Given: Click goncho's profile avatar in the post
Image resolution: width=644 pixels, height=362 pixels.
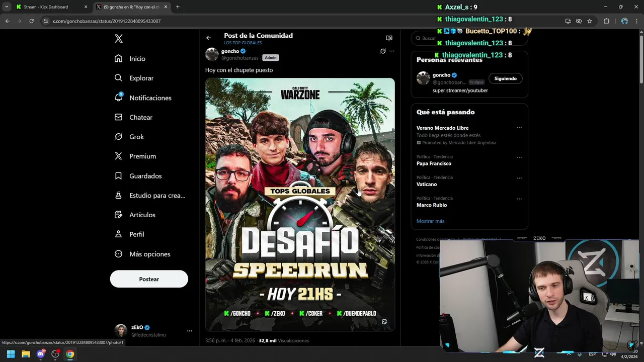Looking at the screenshot, I should coord(212,54).
